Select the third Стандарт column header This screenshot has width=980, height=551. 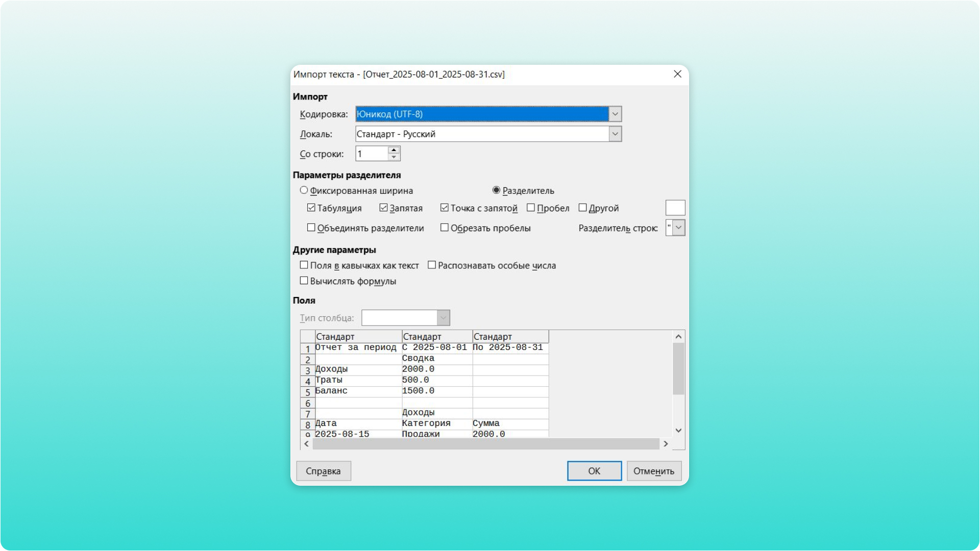coord(510,337)
